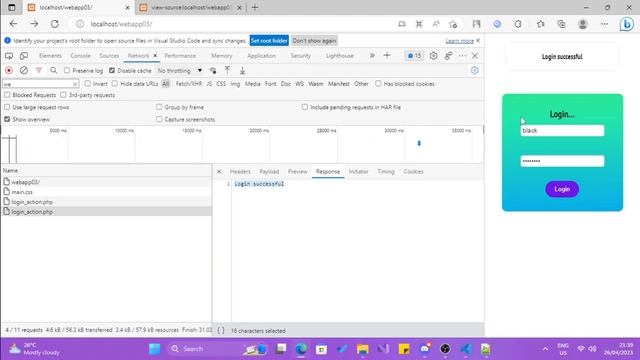
Task: Clear the network log icon
Action: point(24,71)
